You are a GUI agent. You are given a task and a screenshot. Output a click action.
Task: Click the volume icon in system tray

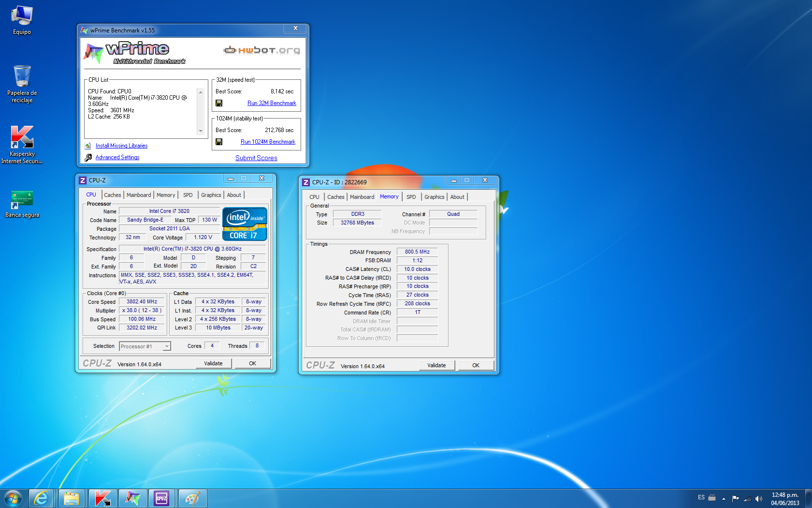click(x=759, y=498)
